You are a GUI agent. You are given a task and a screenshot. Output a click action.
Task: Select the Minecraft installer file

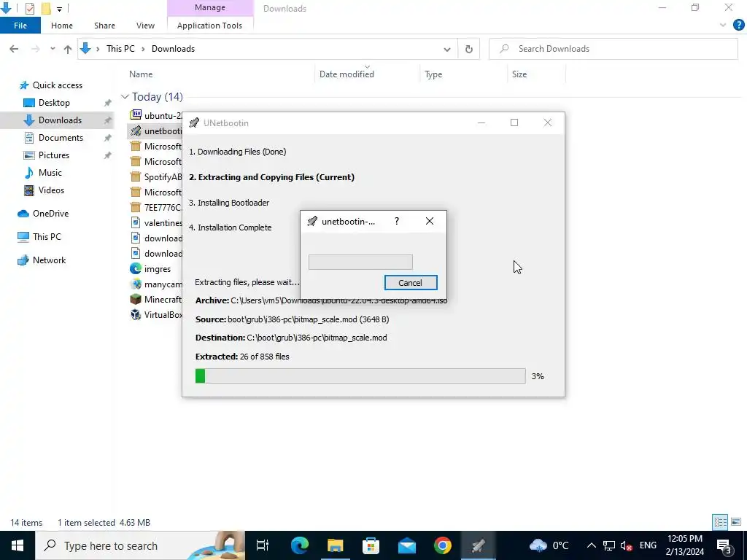pyautogui.click(x=163, y=300)
